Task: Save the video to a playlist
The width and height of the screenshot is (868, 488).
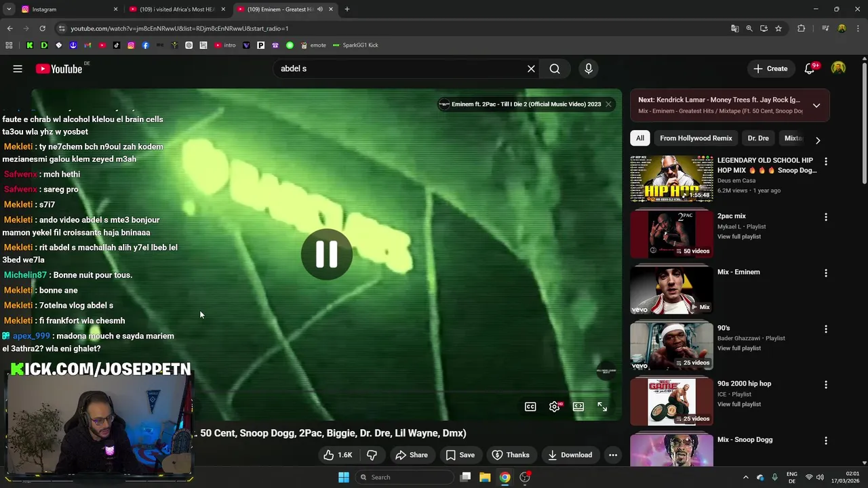Action: (460, 455)
